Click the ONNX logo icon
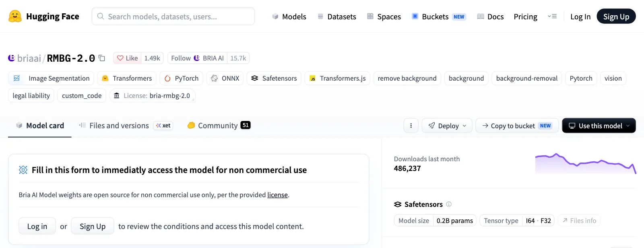The height and width of the screenshot is (248, 644). (215, 78)
